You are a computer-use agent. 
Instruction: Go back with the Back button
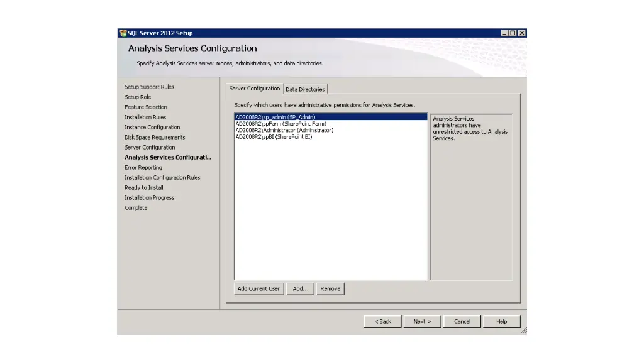point(382,321)
